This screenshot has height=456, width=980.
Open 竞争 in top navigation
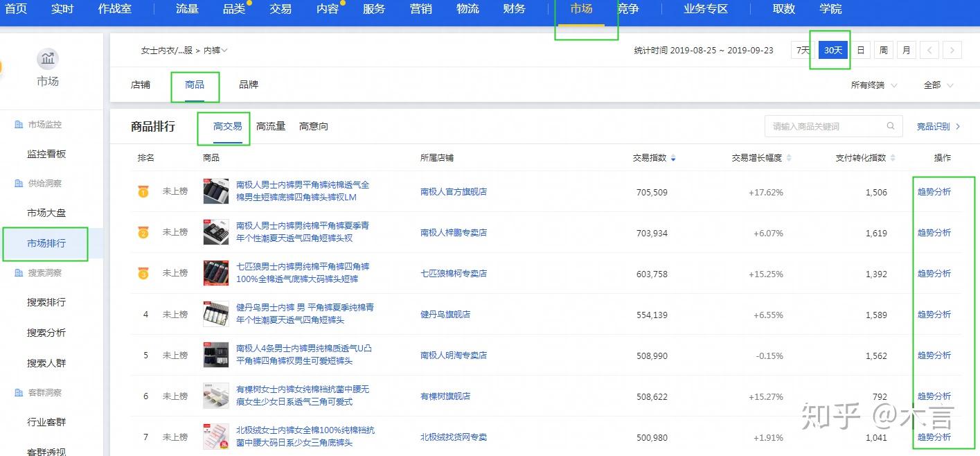(628, 9)
